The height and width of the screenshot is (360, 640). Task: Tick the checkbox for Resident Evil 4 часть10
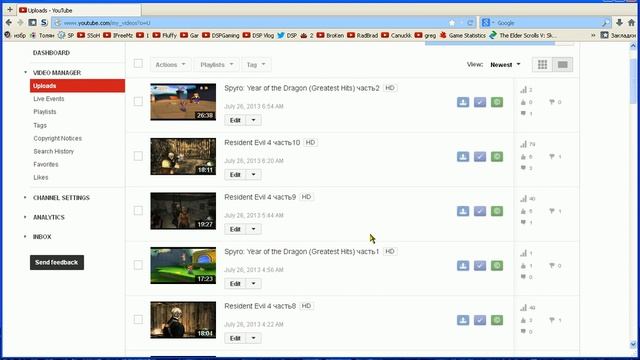[138, 156]
